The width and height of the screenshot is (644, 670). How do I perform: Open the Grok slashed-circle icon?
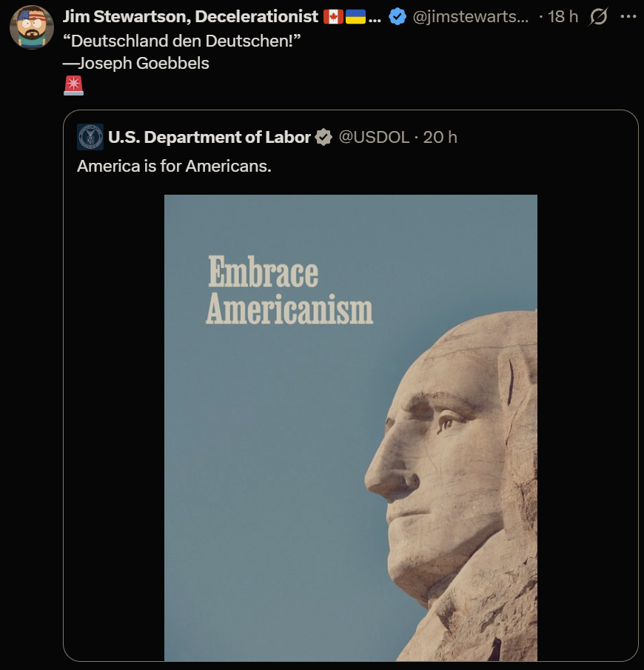(x=598, y=17)
